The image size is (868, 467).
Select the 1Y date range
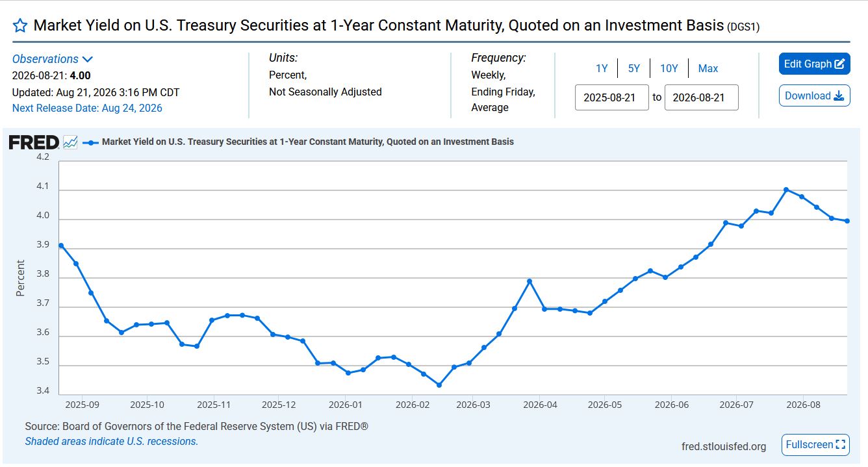pos(602,68)
